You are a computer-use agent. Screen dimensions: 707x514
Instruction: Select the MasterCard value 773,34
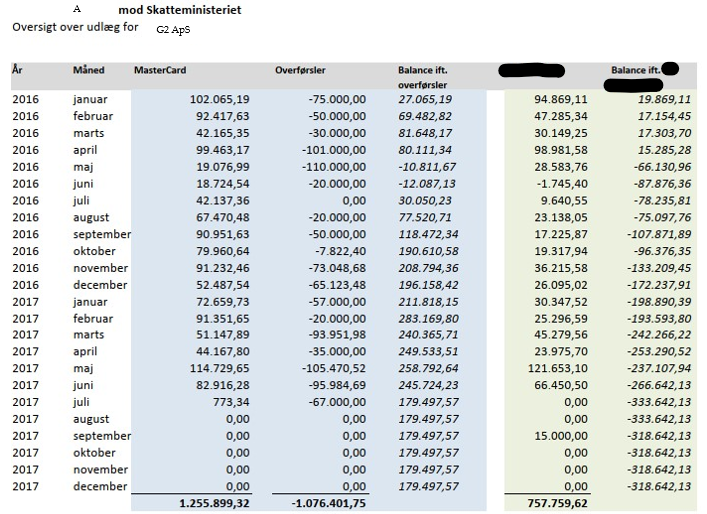pyautogui.click(x=230, y=402)
